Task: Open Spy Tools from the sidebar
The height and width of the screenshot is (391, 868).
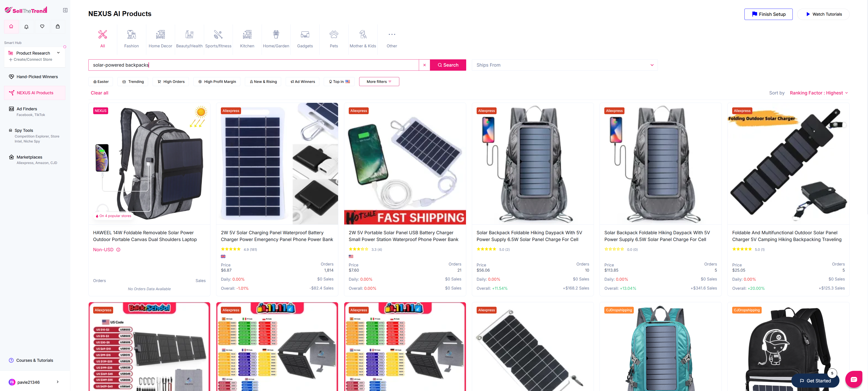Action: (x=24, y=130)
